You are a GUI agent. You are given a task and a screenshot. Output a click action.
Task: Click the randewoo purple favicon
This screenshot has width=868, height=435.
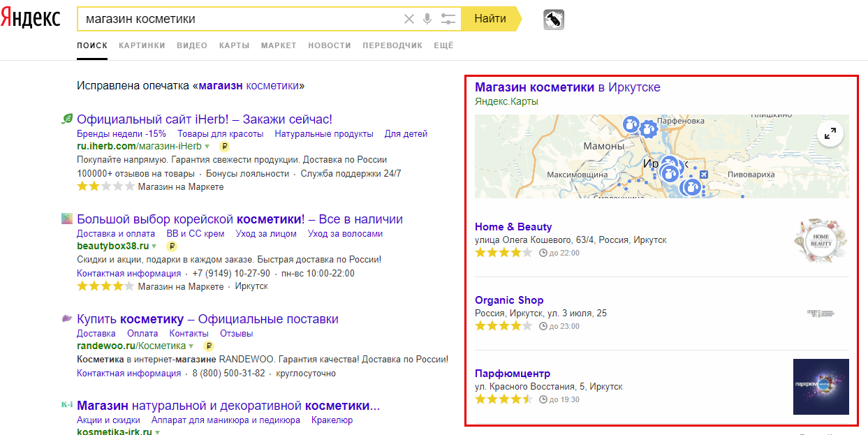[67, 318]
